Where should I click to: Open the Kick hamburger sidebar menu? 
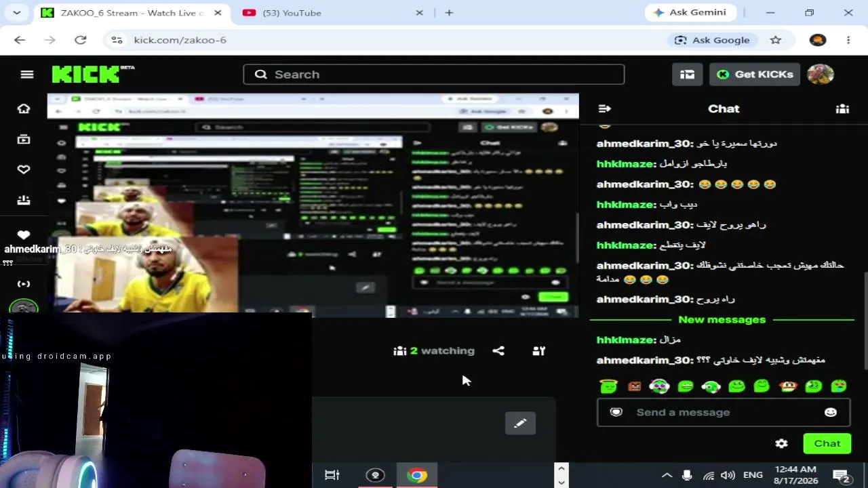coord(27,75)
